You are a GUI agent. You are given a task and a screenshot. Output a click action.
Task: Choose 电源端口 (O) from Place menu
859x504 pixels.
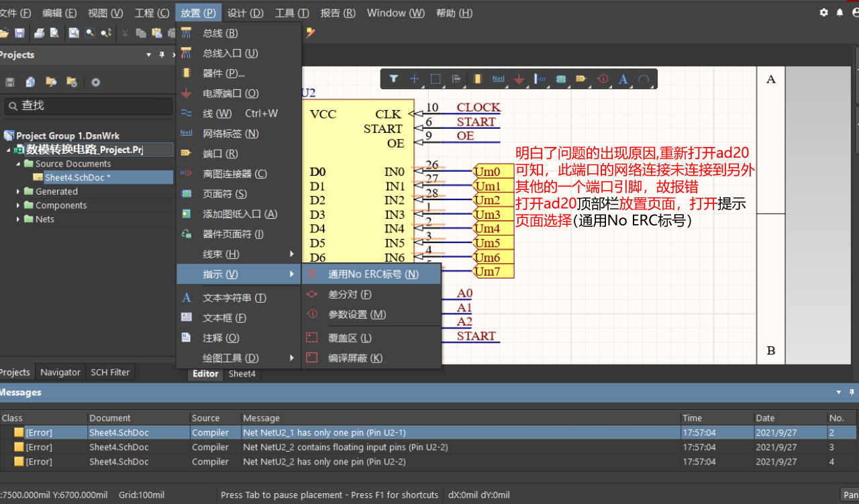[x=238, y=93]
